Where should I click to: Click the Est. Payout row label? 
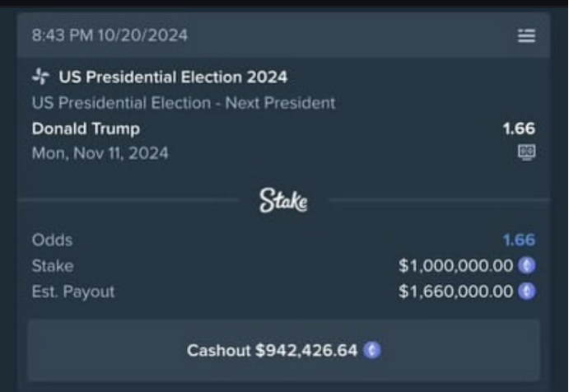(73, 292)
